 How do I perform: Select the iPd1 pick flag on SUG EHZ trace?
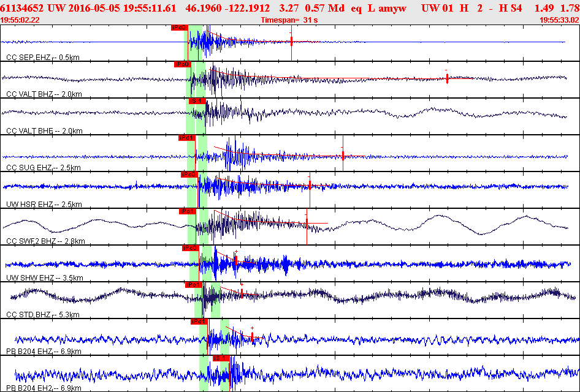pyautogui.click(x=187, y=138)
